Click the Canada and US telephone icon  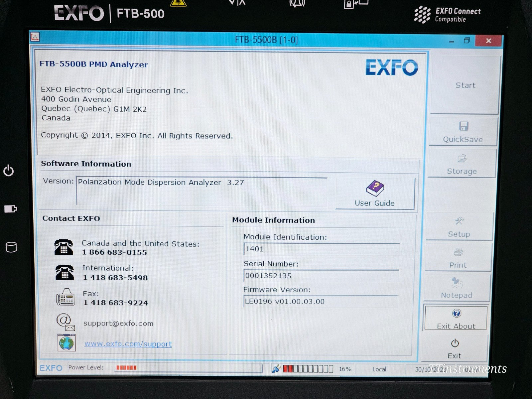(x=64, y=247)
